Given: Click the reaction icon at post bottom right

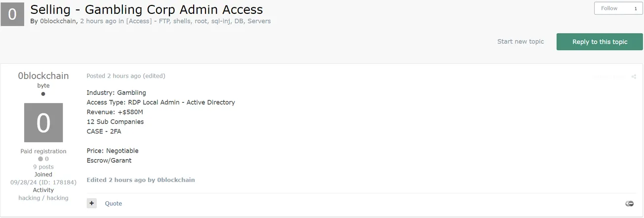Looking at the screenshot, I should click(x=629, y=204).
